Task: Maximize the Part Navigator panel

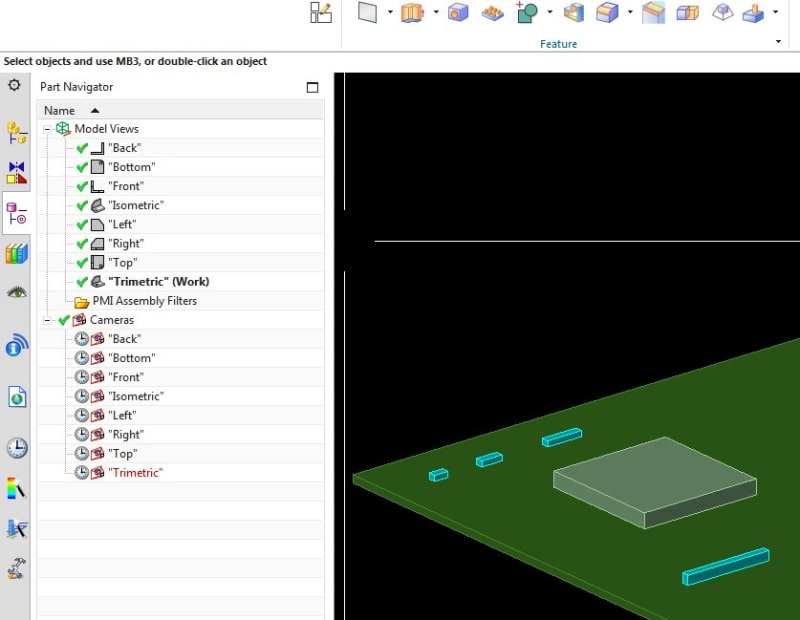Action: pos(313,87)
